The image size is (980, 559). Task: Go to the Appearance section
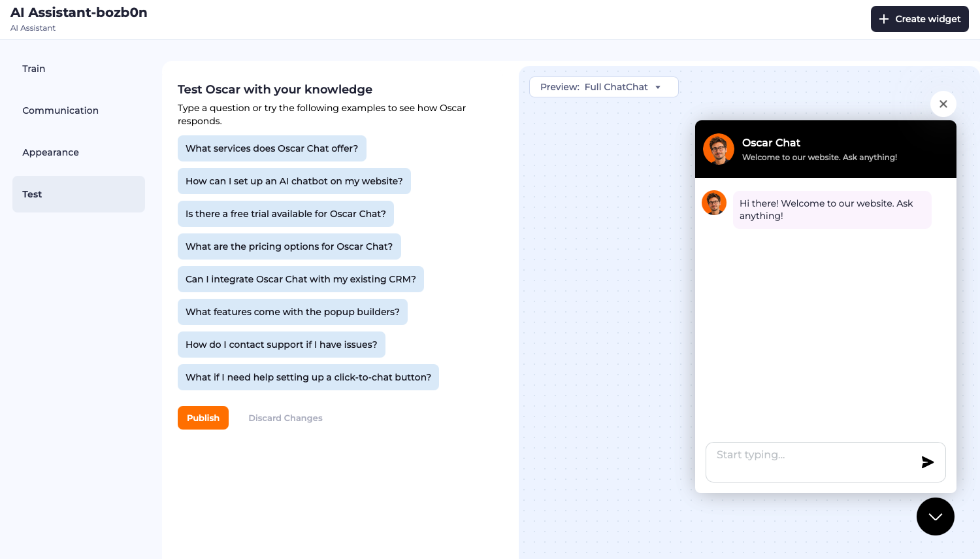[x=79, y=152]
